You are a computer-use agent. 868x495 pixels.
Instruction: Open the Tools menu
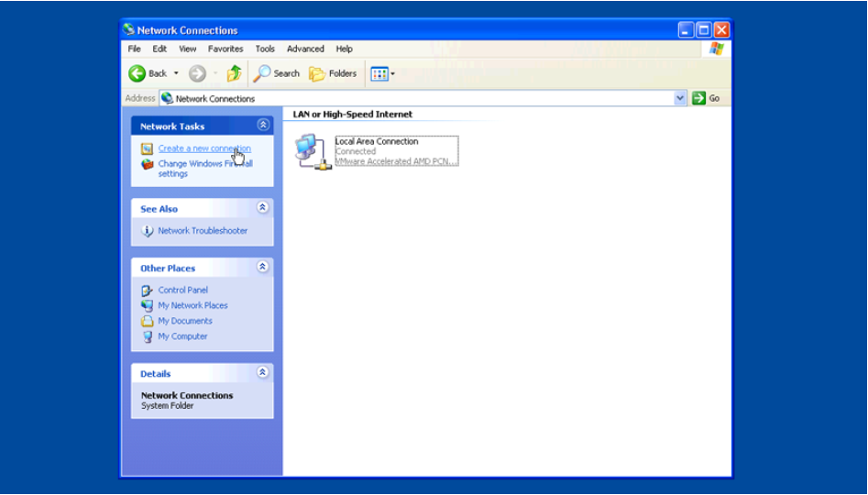(265, 49)
